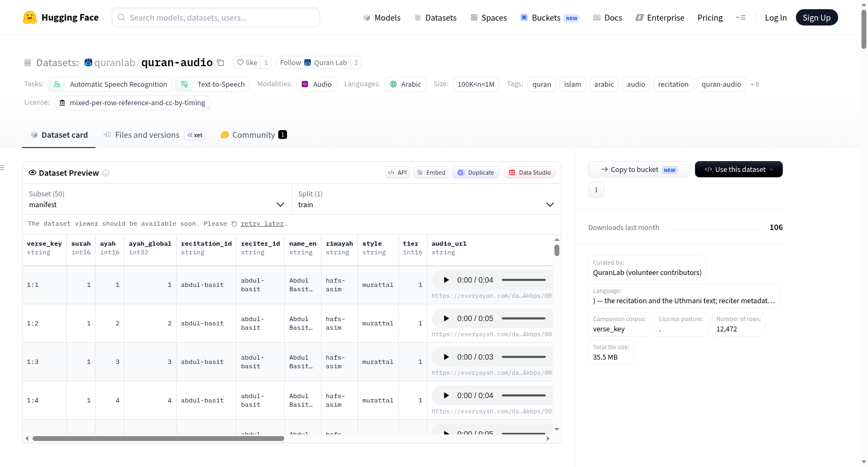The height and width of the screenshot is (467, 868).
Task: Open the Datasets page
Action: pyautogui.click(x=436, y=17)
